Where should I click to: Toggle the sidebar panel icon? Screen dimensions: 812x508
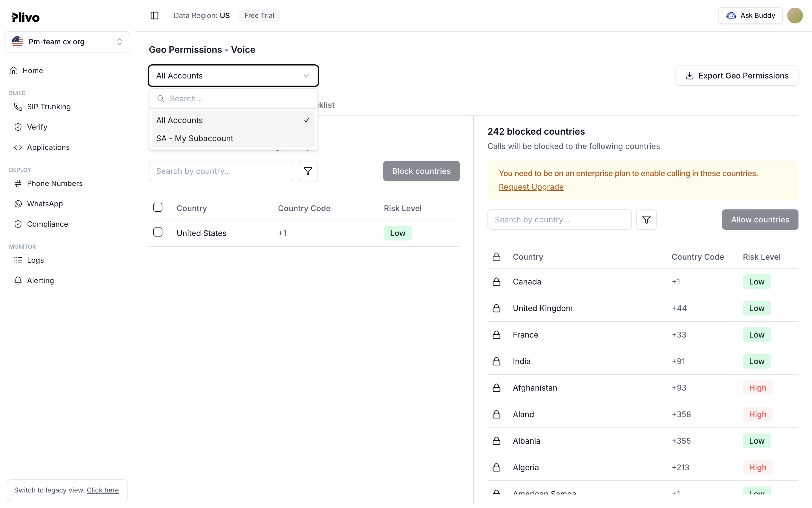[x=154, y=16]
